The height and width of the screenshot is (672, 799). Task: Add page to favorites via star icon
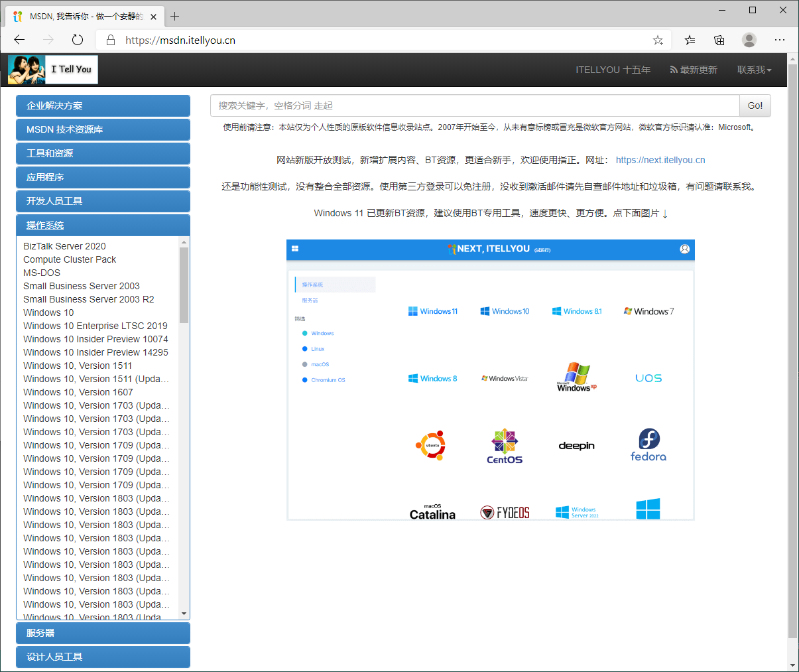[x=658, y=40]
